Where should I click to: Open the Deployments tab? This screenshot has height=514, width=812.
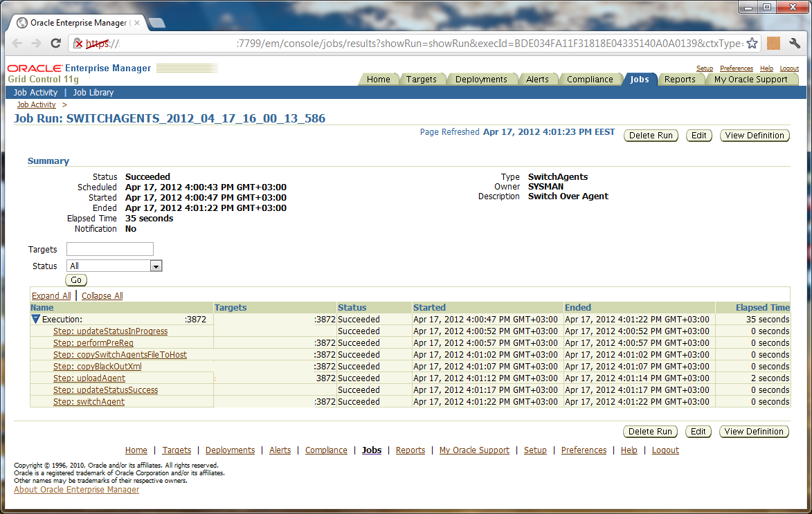tap(481, 79)
